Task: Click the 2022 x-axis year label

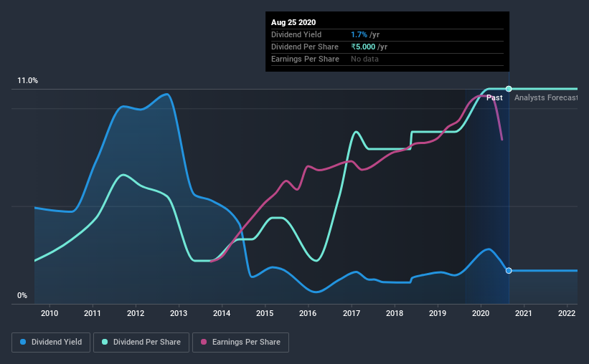Action: (567, 313)
